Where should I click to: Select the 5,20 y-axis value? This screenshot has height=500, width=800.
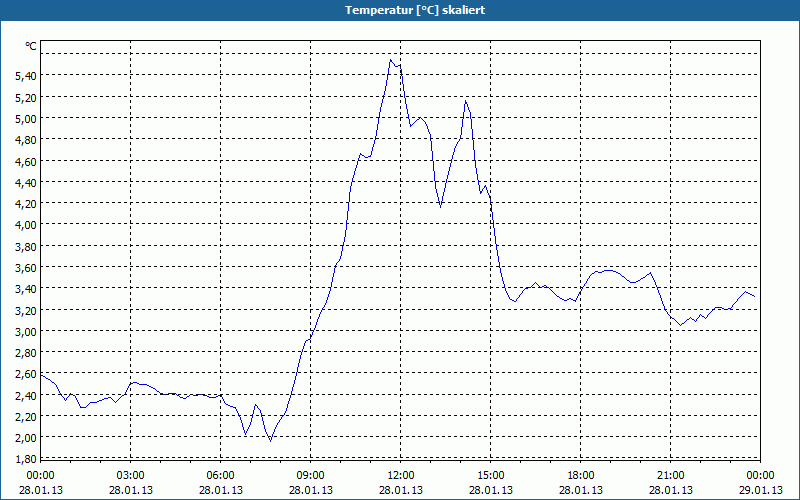[26, 97]
